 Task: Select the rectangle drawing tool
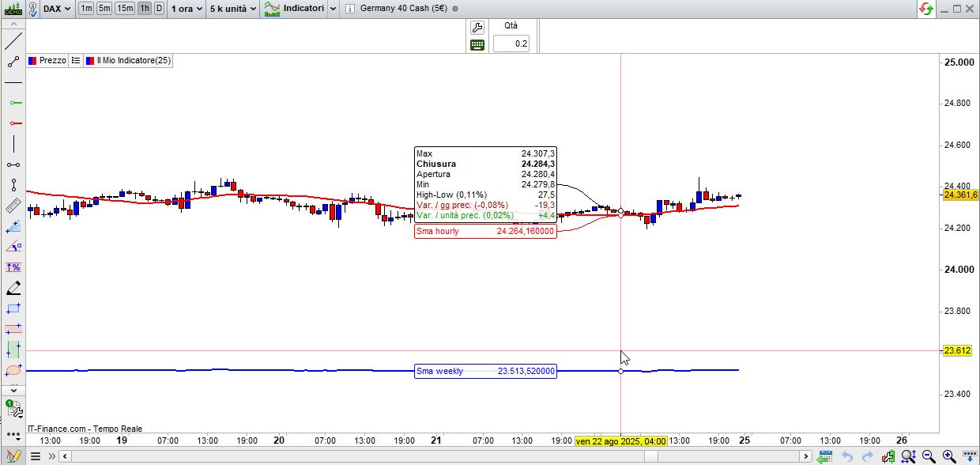click(13, 308)
